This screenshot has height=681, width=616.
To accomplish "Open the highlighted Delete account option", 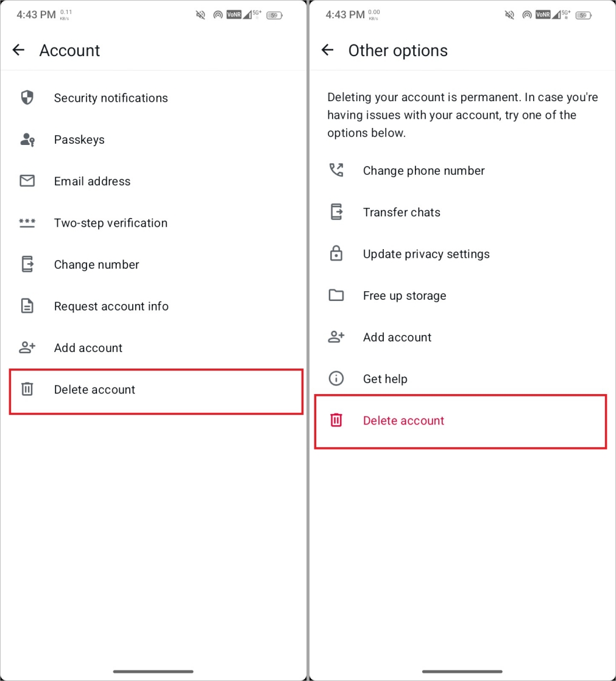I will point(403,420).
